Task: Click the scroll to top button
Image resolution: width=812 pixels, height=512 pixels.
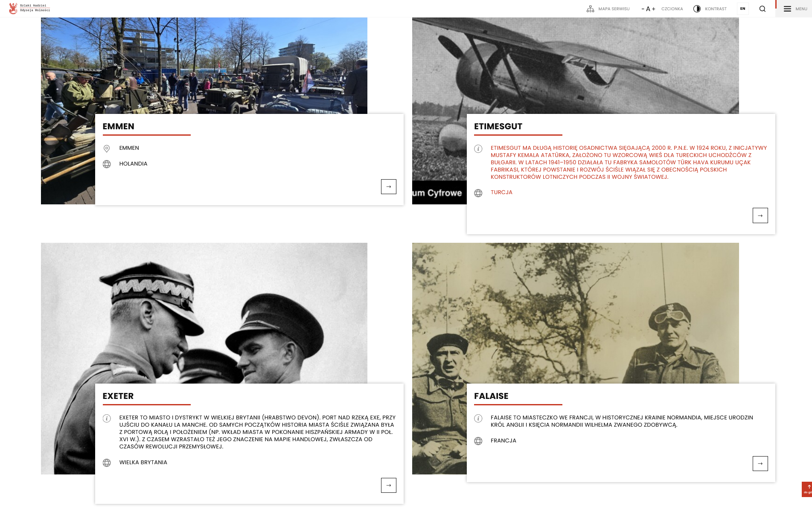Action: pyautogui.click(x=806, y=489)
